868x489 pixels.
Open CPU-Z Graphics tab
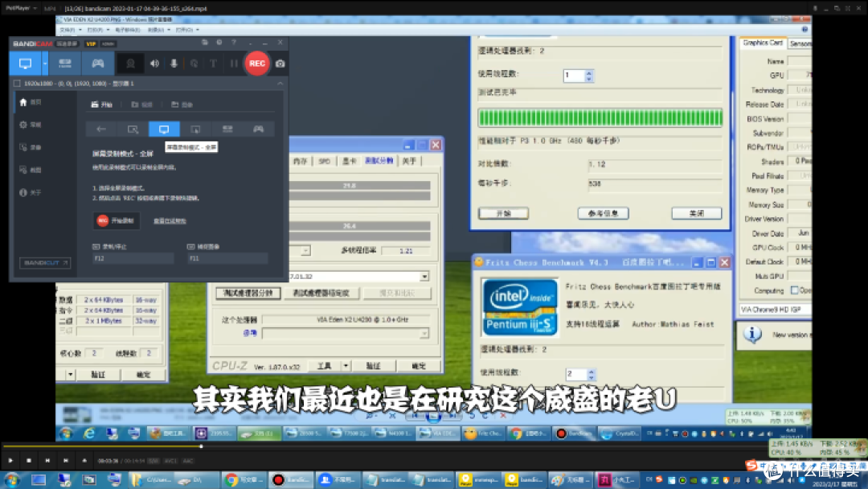(x=349, y=161)
